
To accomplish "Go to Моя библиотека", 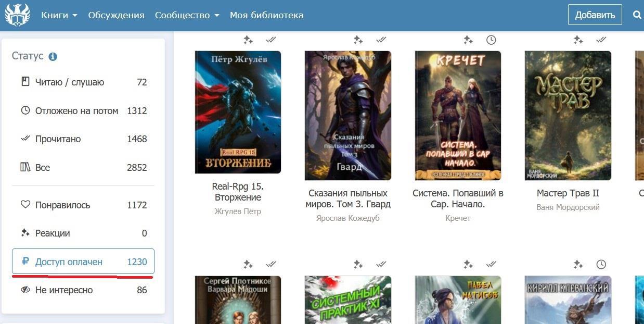I will pos(267,15).
